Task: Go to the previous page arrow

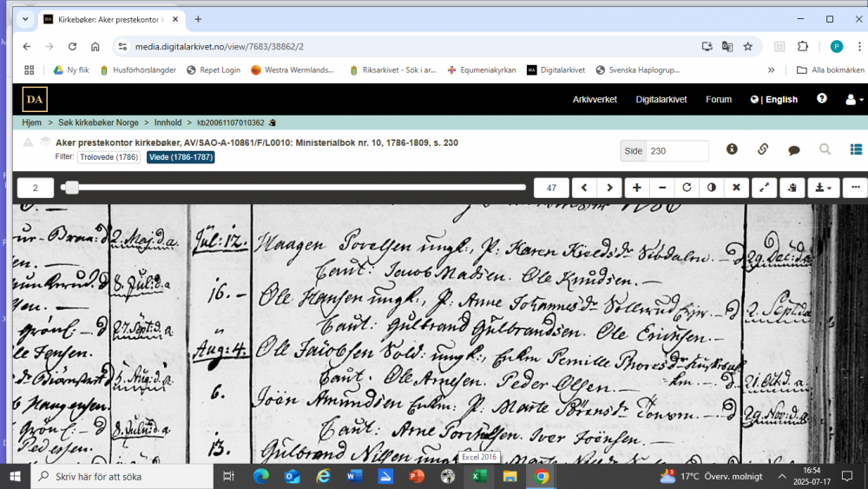Action: click(585, 188)
